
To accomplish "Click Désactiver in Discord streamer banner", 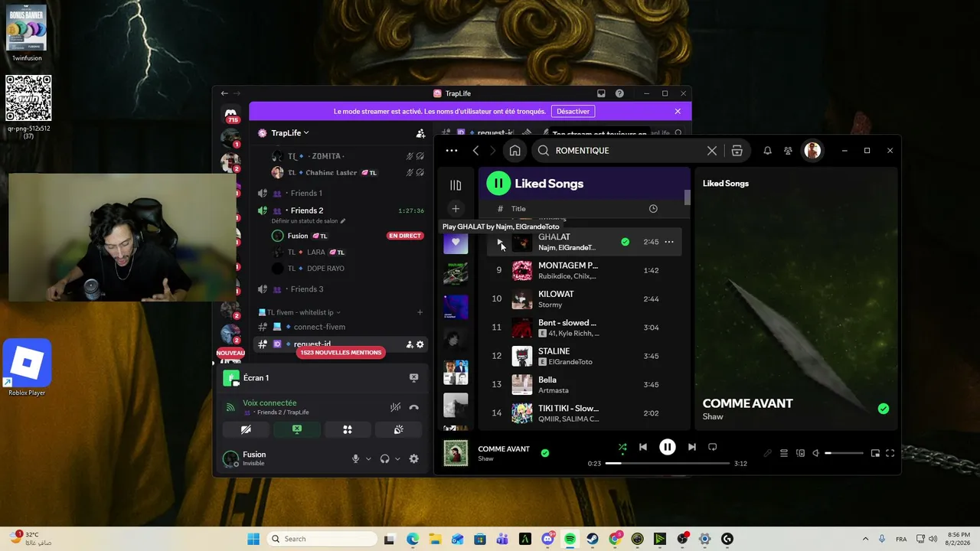I will coord(573,112).
